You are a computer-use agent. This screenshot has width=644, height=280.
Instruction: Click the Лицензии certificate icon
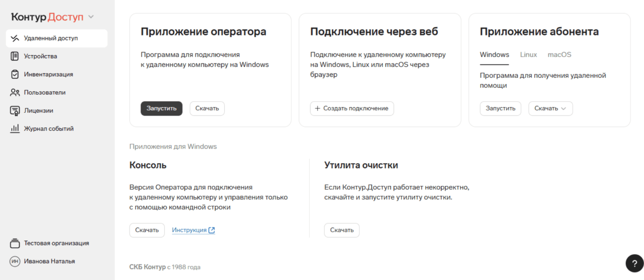(15, 111)
